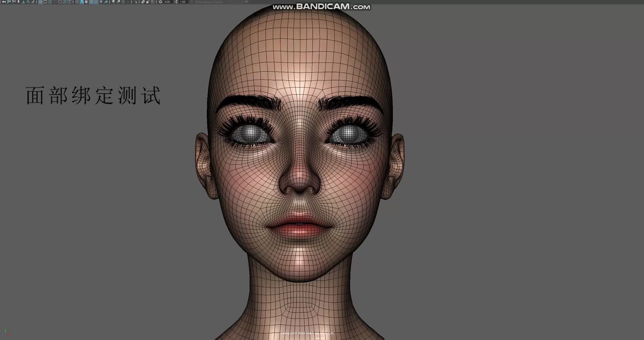
Task: Click the gamma value field showing 1.00
Action: click(183, 2)
